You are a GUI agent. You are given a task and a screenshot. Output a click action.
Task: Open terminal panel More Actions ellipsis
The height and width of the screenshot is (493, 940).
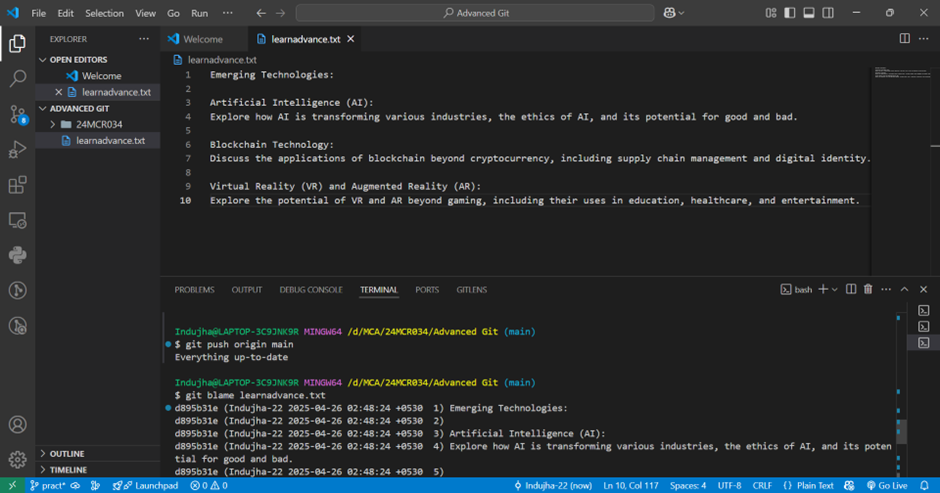point(886,289)
